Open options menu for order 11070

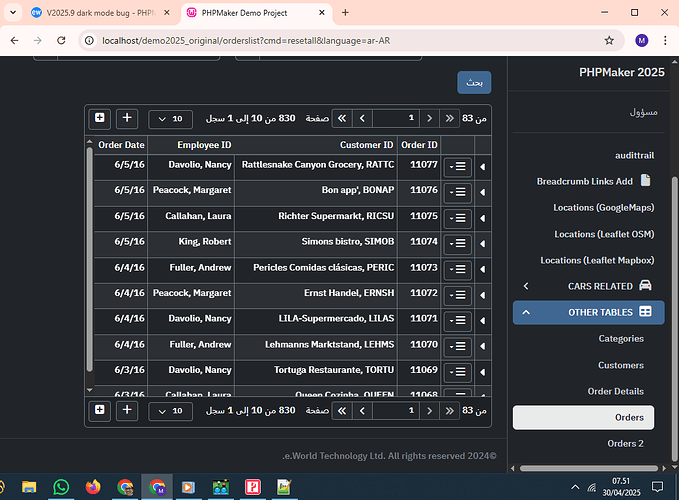click(458, 346)
